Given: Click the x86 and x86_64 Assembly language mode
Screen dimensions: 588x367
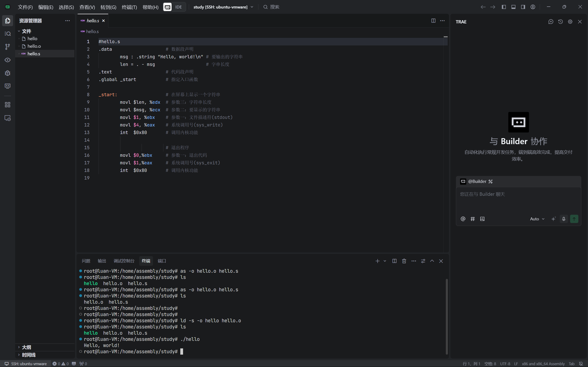Looking at the screenshot, I should coord(543,364).
